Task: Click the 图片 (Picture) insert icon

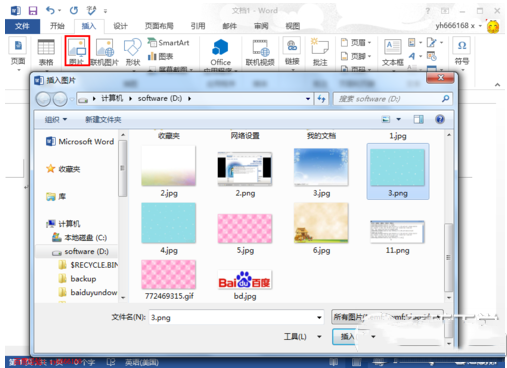Action: click(x=77, y=51)
